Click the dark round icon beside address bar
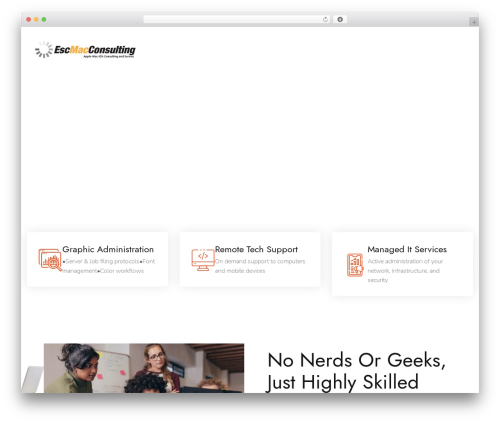The image size is (500, 423). pyautogui.click(x=340, y=20)
